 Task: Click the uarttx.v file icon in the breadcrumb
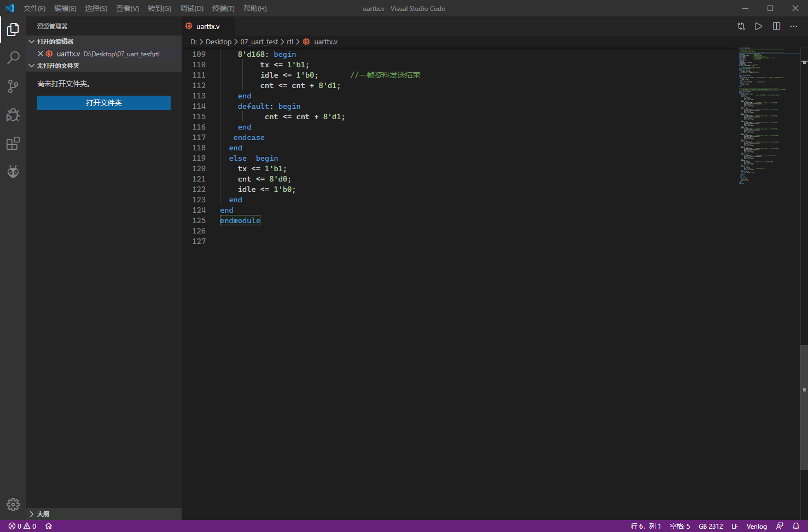pos(306,42)
